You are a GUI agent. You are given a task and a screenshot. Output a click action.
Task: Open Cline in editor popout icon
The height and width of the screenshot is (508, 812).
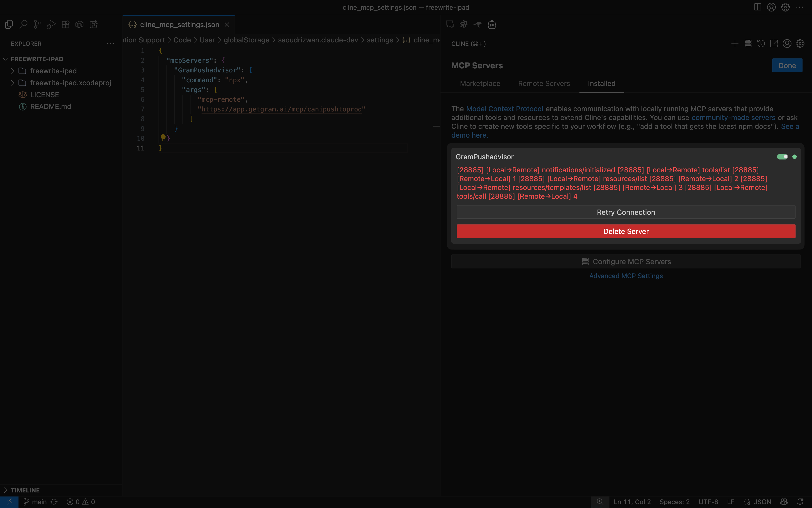(774, 43)
